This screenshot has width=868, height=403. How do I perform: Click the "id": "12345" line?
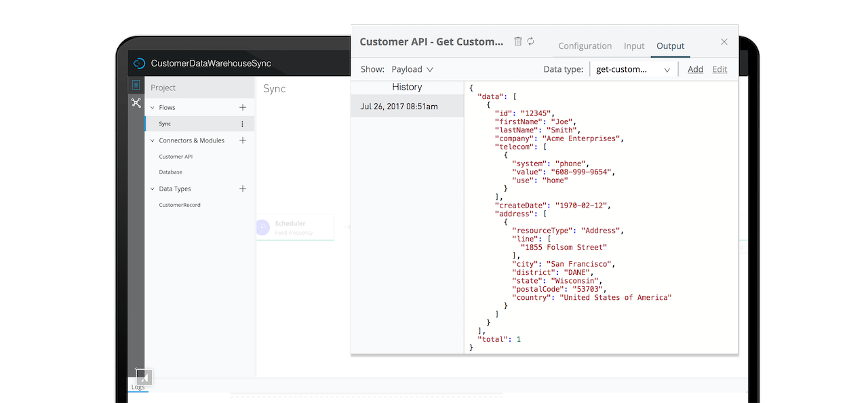point(524,113)
